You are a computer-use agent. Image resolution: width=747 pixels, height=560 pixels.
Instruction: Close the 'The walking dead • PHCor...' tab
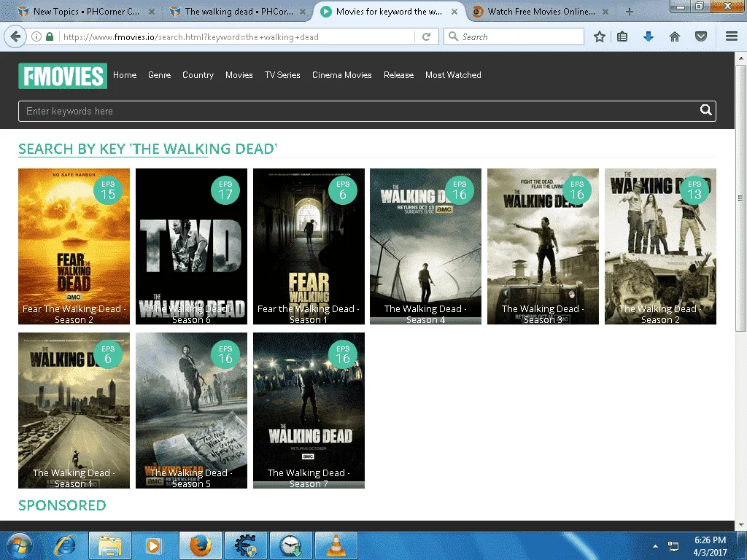pyautogui.click(x=303, y=12)
